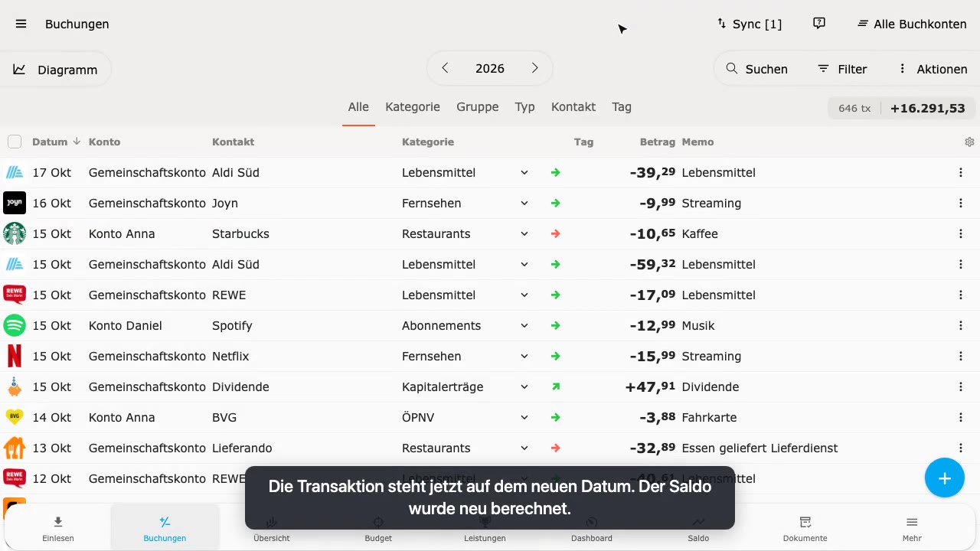Open Dokumente in bottom navigation
The width and height of the screenshot is (980, 551).
pyautogui.click(x=805, y=528)
